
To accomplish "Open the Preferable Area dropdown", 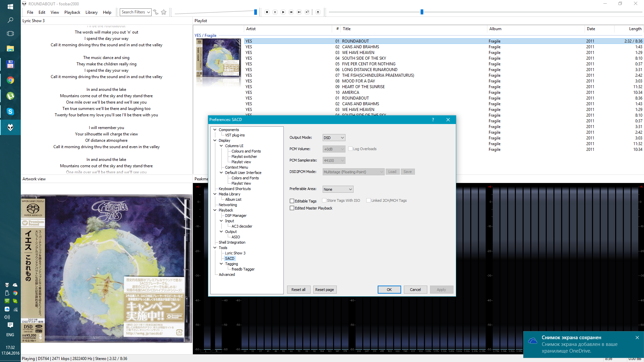I will click(338, 189).
